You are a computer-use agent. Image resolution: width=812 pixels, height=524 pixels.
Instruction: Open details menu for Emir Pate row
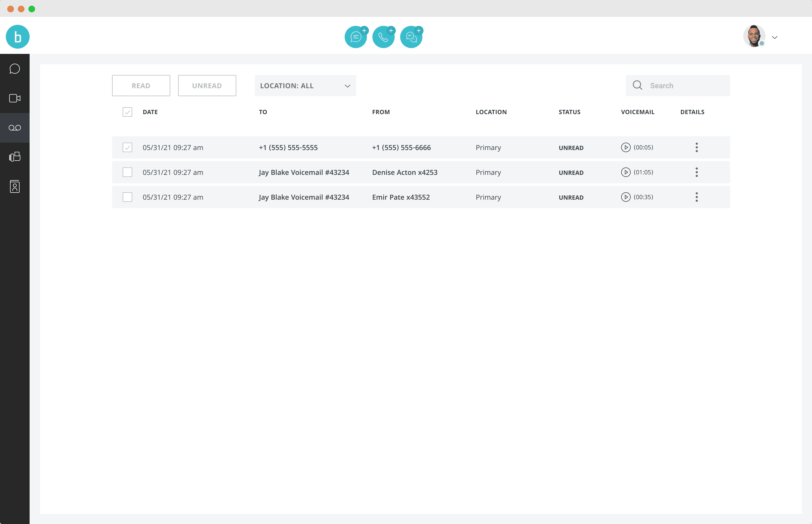tap(696, 197)
